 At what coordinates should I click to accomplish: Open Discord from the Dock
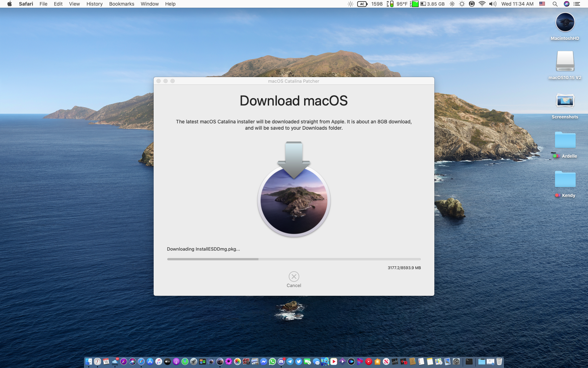(281, 362)
